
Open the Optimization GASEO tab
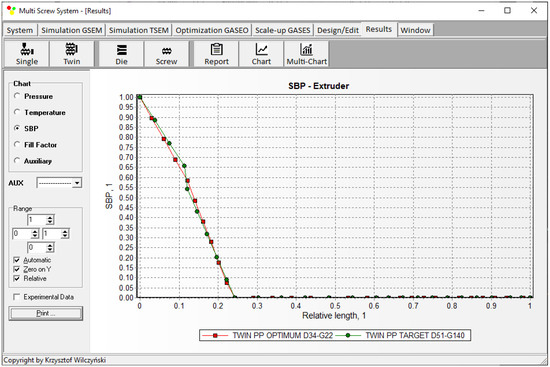coord(212,30)
